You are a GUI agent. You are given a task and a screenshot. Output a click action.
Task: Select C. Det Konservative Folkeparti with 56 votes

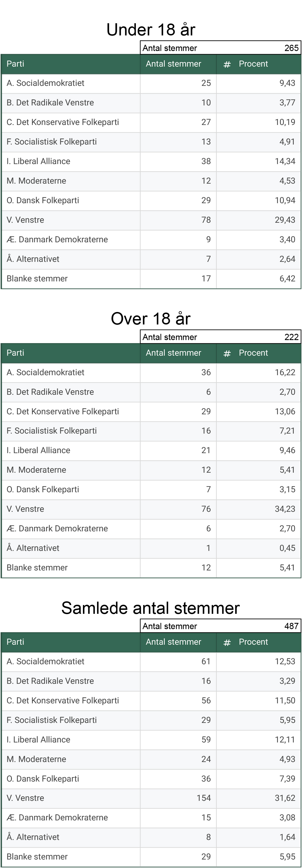pos(151,701)
